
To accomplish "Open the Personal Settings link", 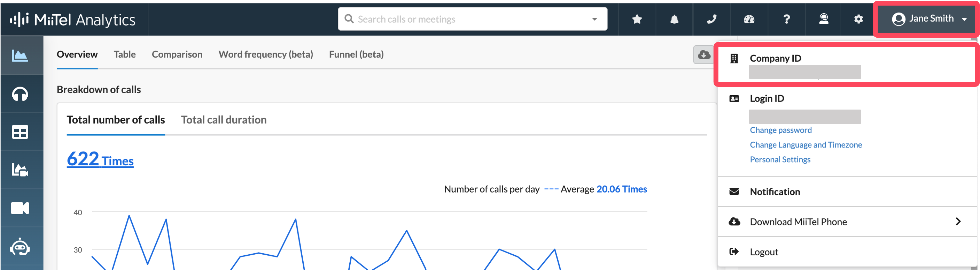I will coord(780,159).
